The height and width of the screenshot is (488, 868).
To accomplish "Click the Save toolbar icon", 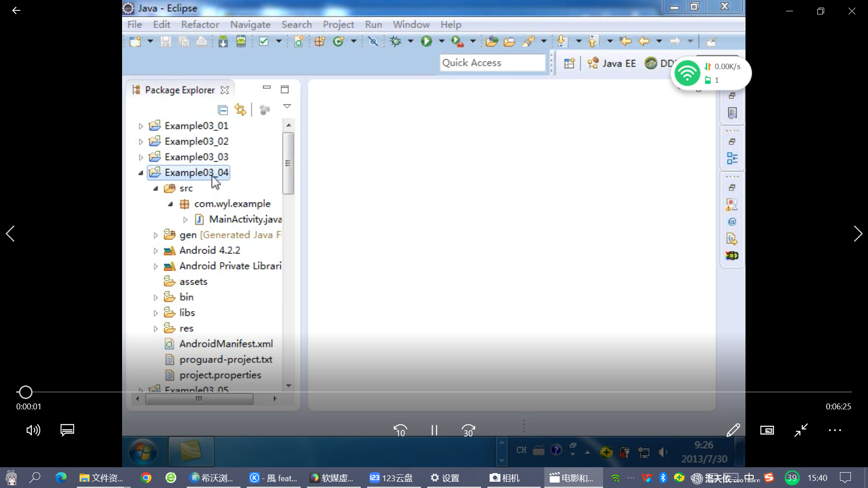I will coord(165,42).
